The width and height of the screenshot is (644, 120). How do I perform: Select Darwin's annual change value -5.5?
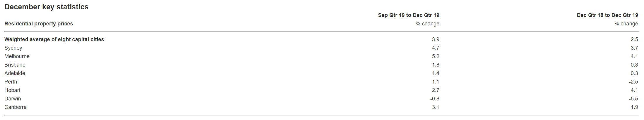pos(633,99)
